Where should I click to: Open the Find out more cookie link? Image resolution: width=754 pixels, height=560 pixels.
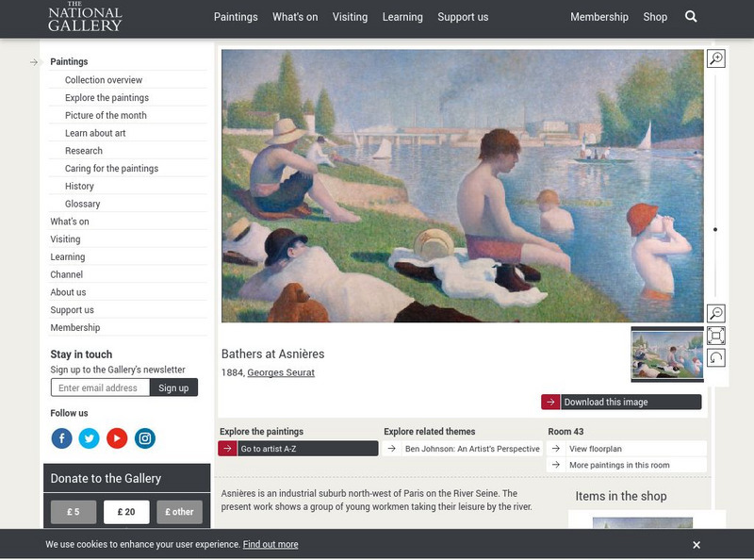click(270, 544)
